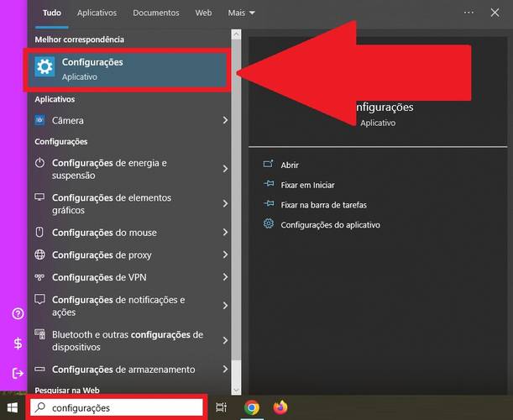The width and height of the screenshot is (513, 420).
Task: Choose Fixar na barra de tarefas
Action: coord(323,205)
